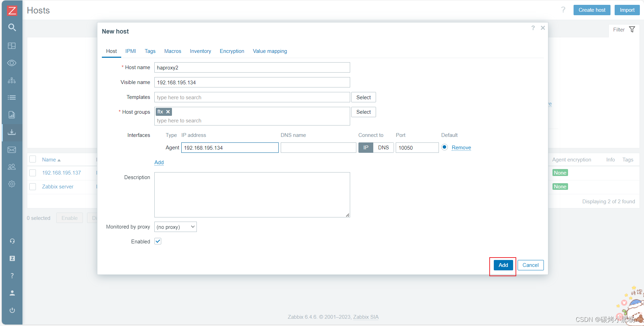Tick the select-all hosts checkbox
The width and height of the screenshot is (644, 326).
[x=33, y=159]
